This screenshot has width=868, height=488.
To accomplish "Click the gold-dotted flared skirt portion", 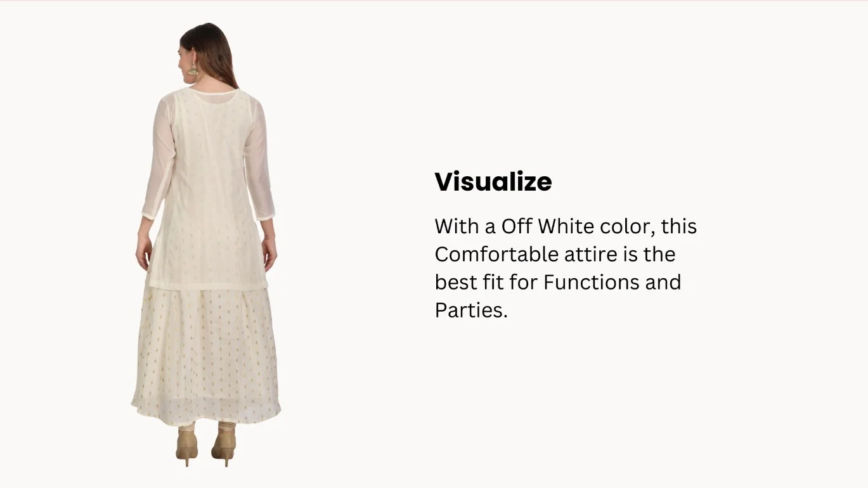I will click(x=206, y=355).
